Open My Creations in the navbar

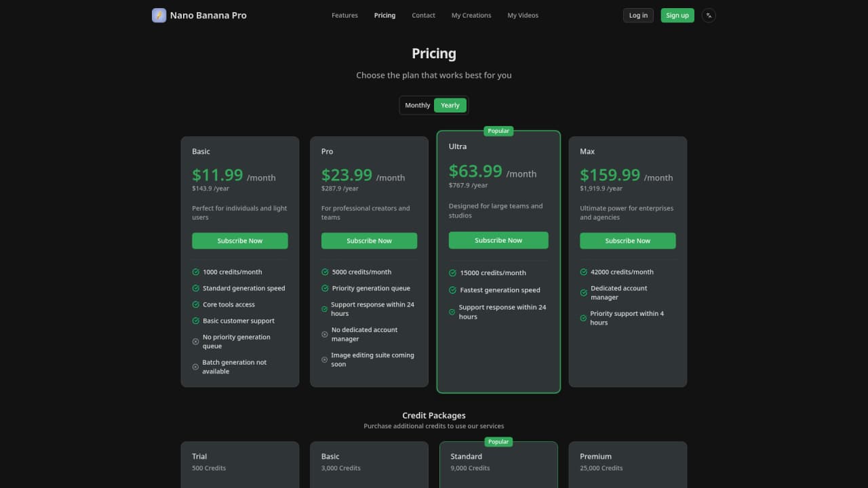pos(471,15)
